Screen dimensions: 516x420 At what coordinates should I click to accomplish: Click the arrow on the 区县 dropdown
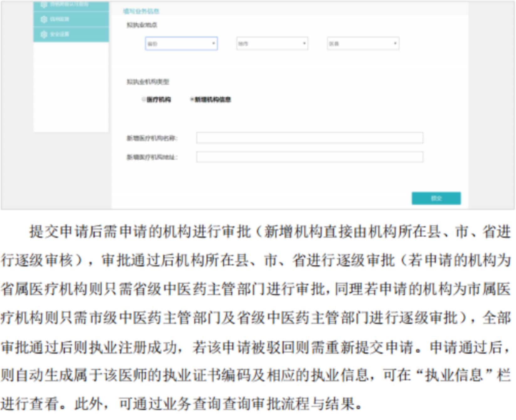pos(395,44)
